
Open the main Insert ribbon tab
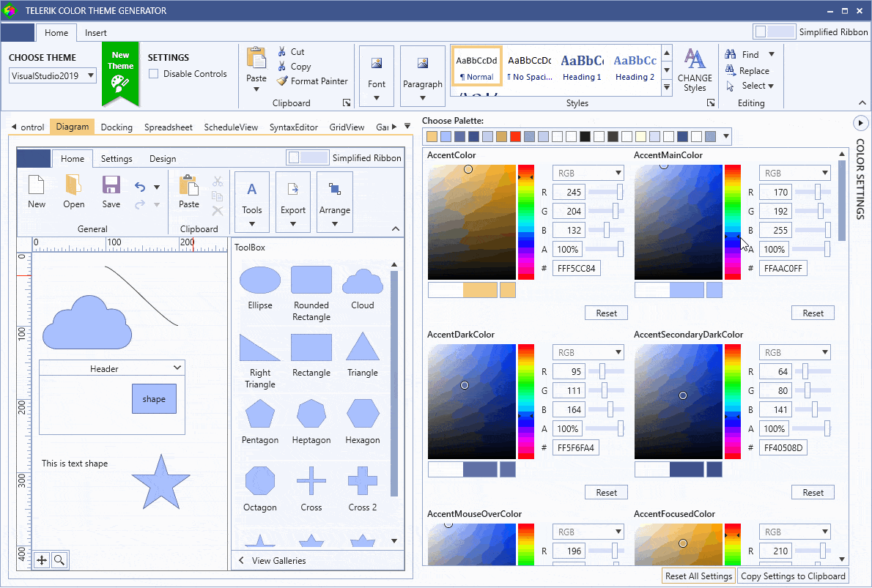point(96,33)
